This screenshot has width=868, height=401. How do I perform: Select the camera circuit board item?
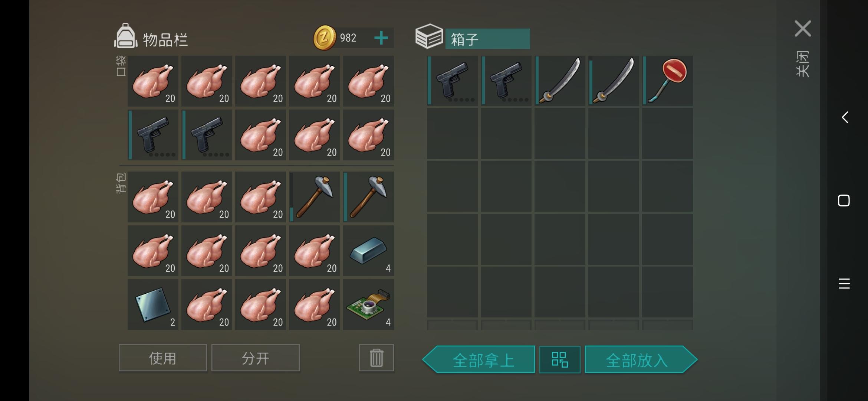point(368,304)
